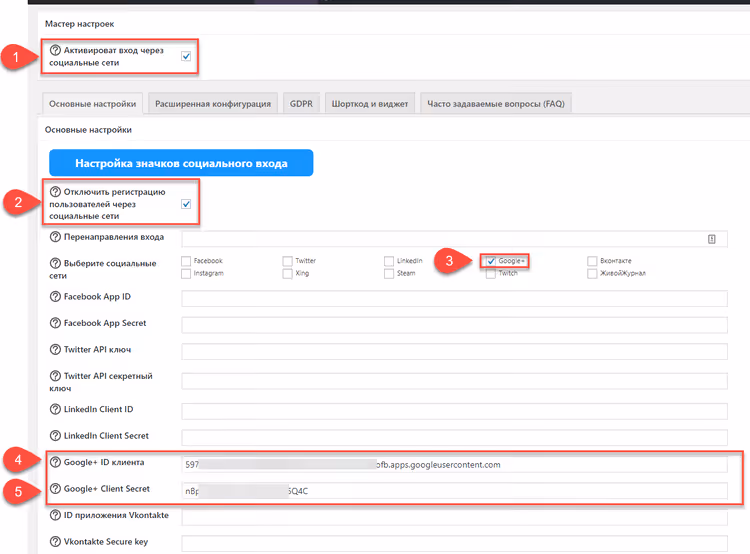Open the GDPR tab
Image resolution: width=750 pixels, height=554 pixels.
pos(301,104)
